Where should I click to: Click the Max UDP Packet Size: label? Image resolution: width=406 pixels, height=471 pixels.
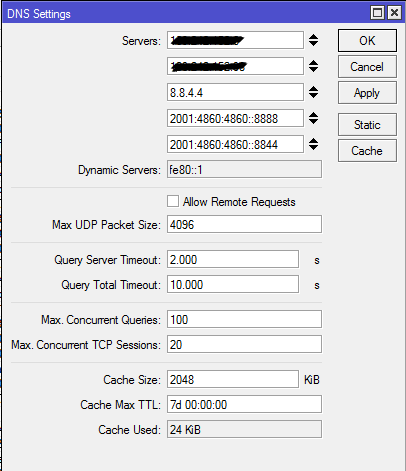click(x=106, y=225)
